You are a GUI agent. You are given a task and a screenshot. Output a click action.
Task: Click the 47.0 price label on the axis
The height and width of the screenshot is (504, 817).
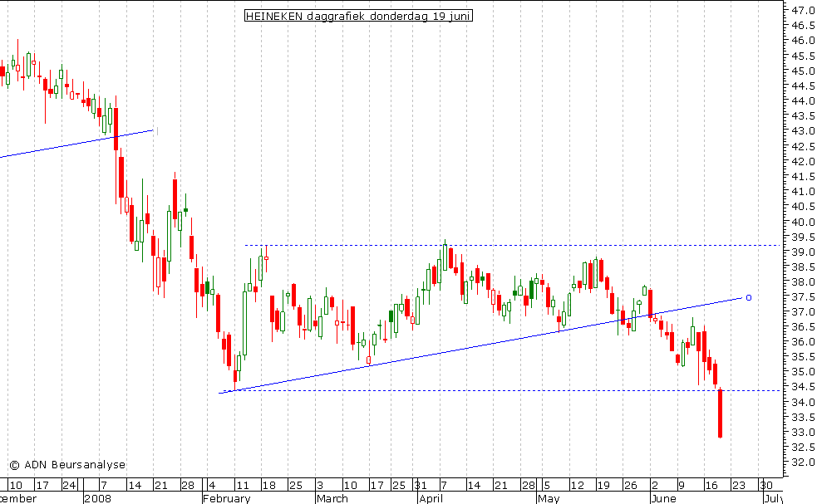click(x=803, y=10)
